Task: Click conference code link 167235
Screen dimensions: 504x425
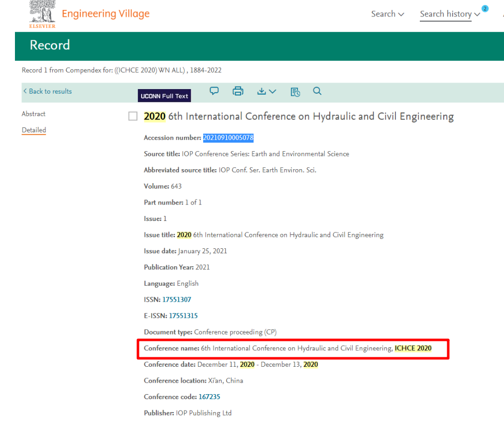Action: click(209, 397)
